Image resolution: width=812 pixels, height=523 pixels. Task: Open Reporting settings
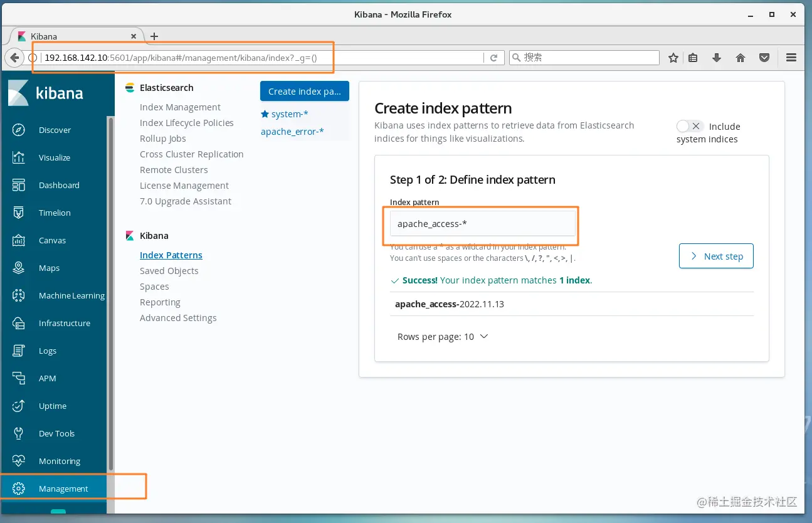[x=160, y=302]
